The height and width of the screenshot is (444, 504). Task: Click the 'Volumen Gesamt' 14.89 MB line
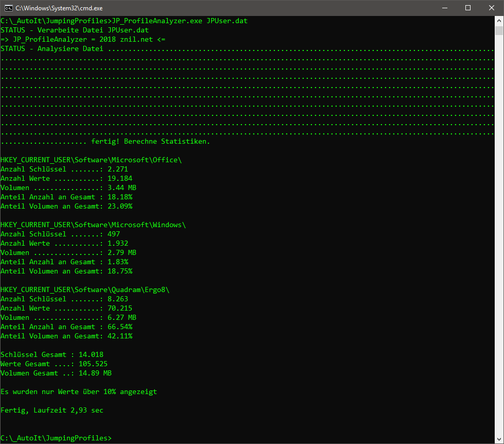tap(56, 373)
